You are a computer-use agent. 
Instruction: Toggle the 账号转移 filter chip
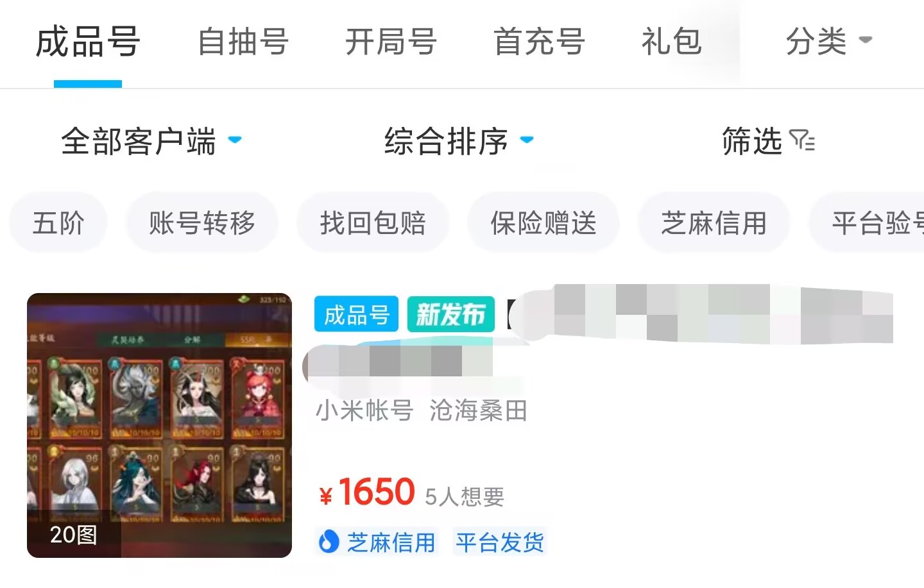point(202,223)
